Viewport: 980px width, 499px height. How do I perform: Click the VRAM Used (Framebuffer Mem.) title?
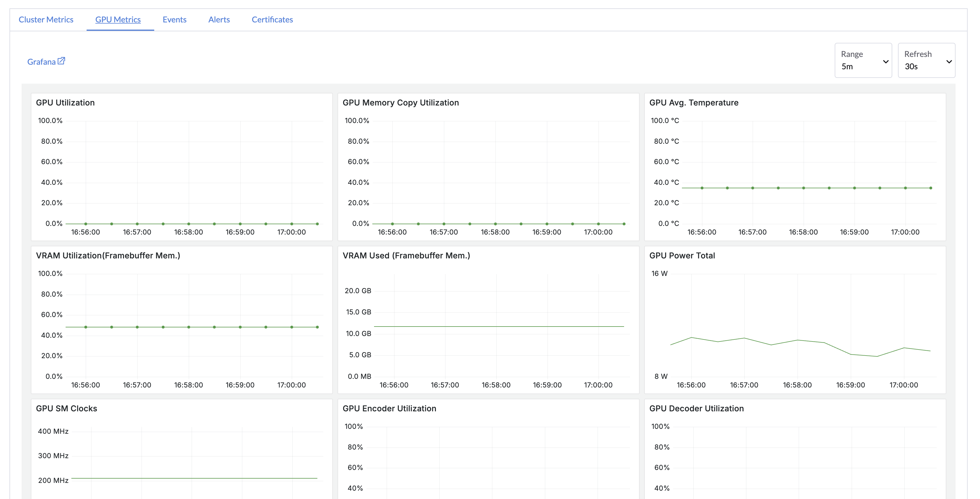coord(406,255)
